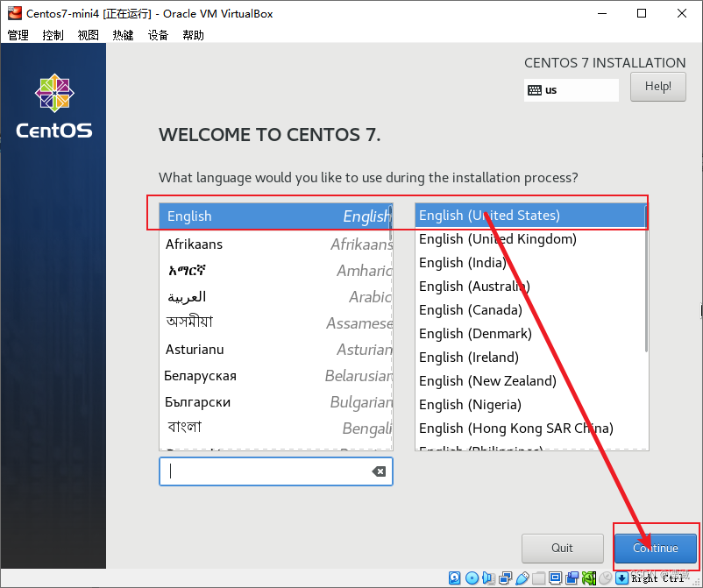This screenshot has width=703, height=588.
Task: Clear the language search field with backspace icon
Action: pyautogui.click(x=379, y=471)
